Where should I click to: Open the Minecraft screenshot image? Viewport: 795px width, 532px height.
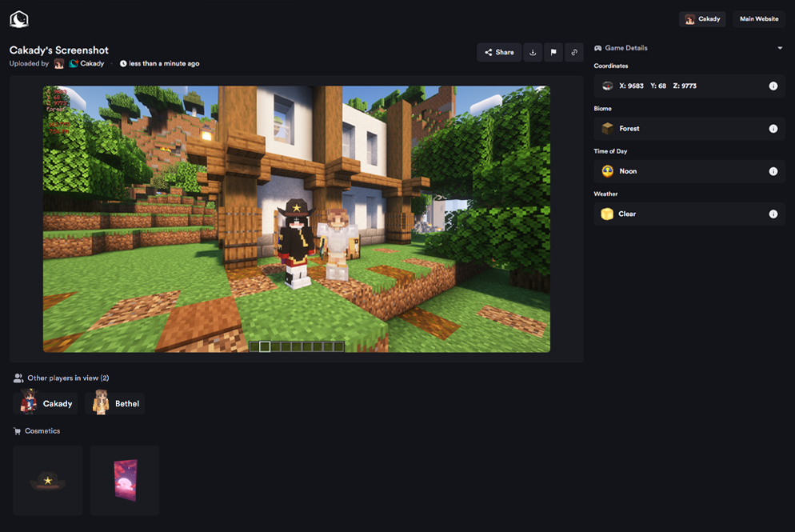click(x=297, y=219)
